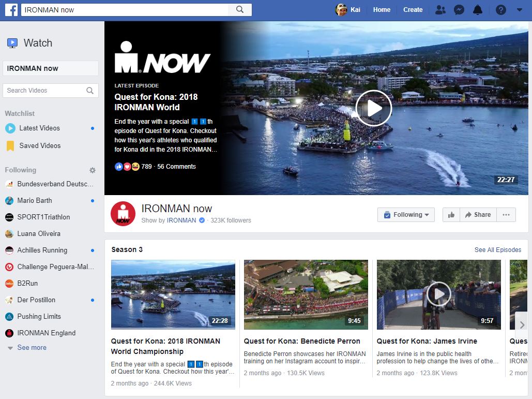Click See All Episodes link

coord(498,250)
